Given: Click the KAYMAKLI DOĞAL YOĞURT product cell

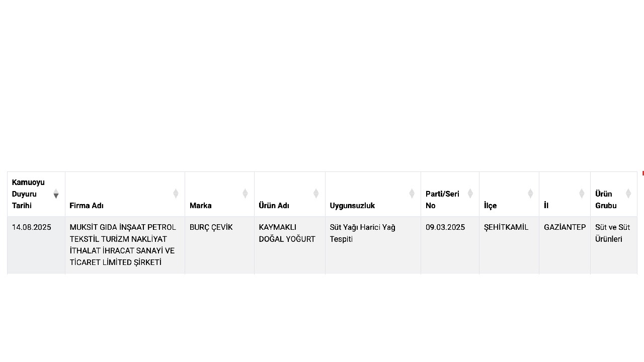Looking at the screenshot, I should 287,233.
